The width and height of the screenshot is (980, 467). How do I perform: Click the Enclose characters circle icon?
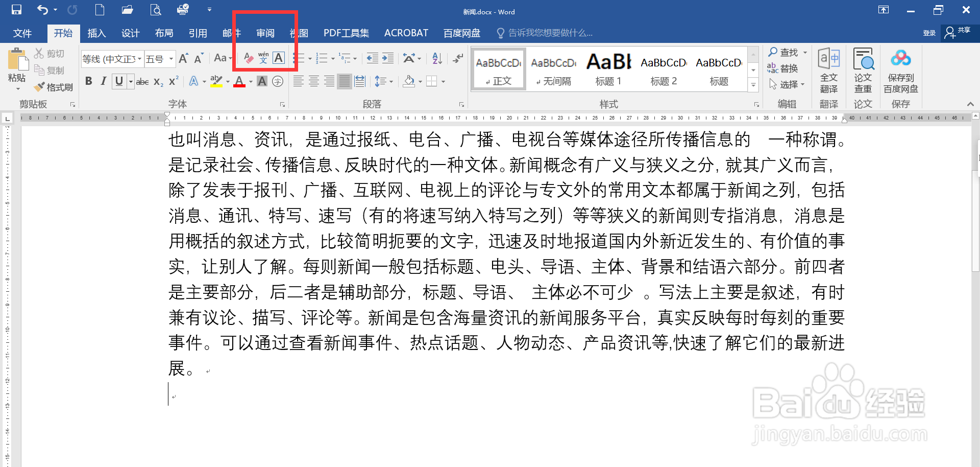tap(278, 81)
